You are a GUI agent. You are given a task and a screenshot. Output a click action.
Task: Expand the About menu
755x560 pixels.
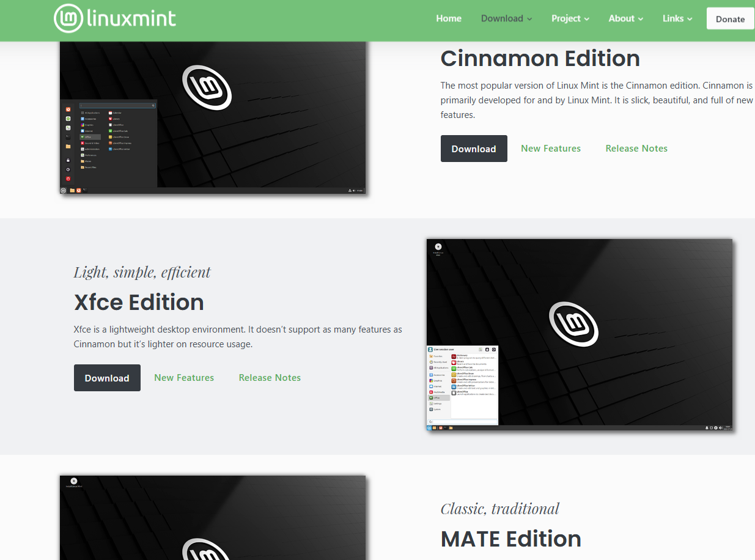(x=626, y=18)
